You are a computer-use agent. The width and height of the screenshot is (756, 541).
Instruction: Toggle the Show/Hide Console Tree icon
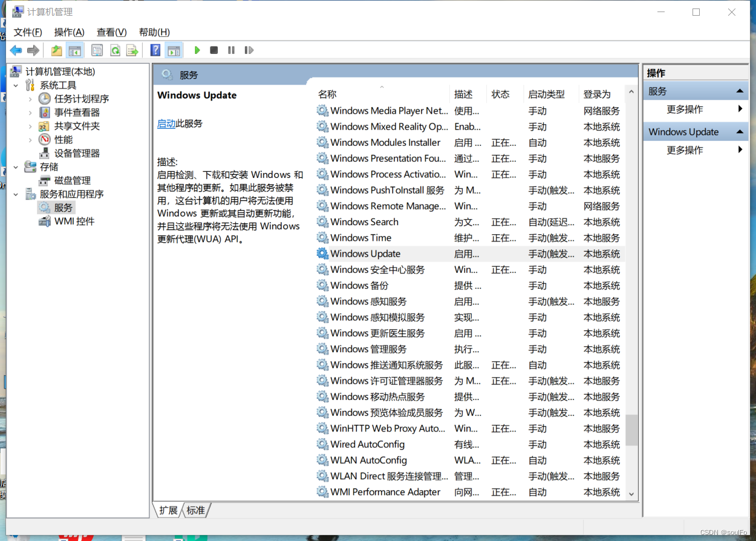click(75, 50)
